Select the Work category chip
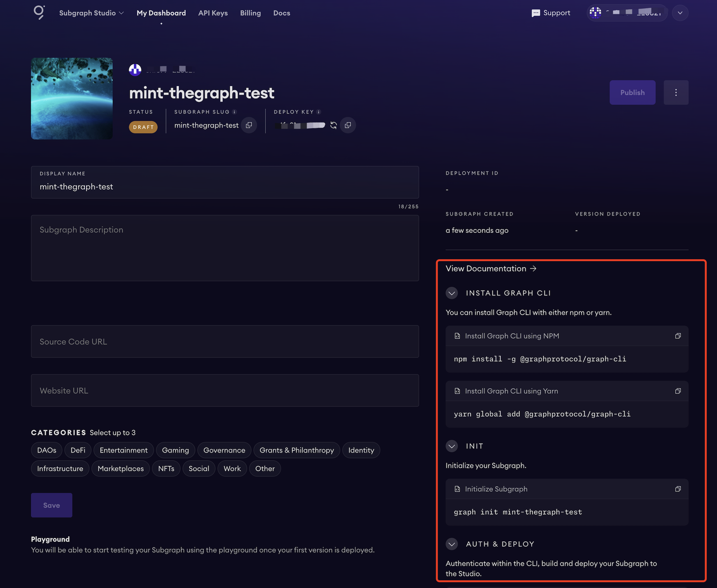Screen dimensions: 717x588 point(232,468)
